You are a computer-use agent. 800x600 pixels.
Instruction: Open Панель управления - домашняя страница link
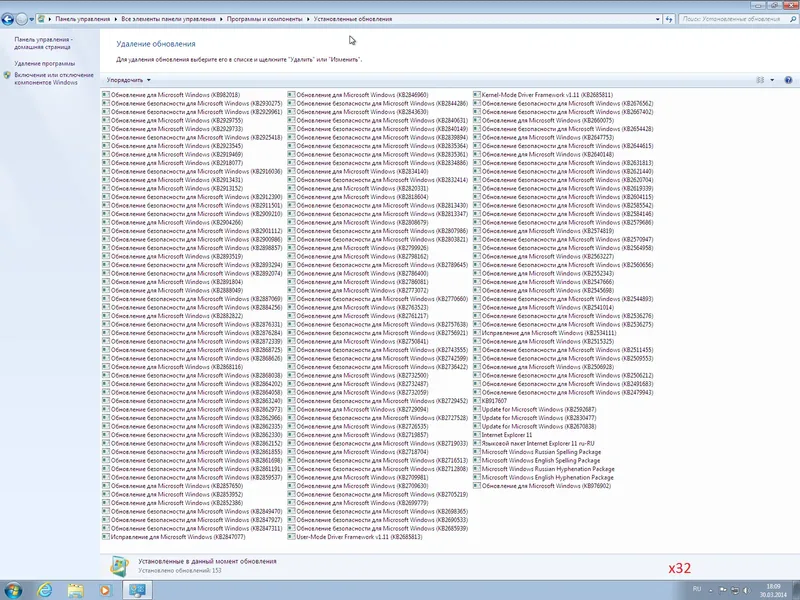pyautogui.click(x=43, y=43)
